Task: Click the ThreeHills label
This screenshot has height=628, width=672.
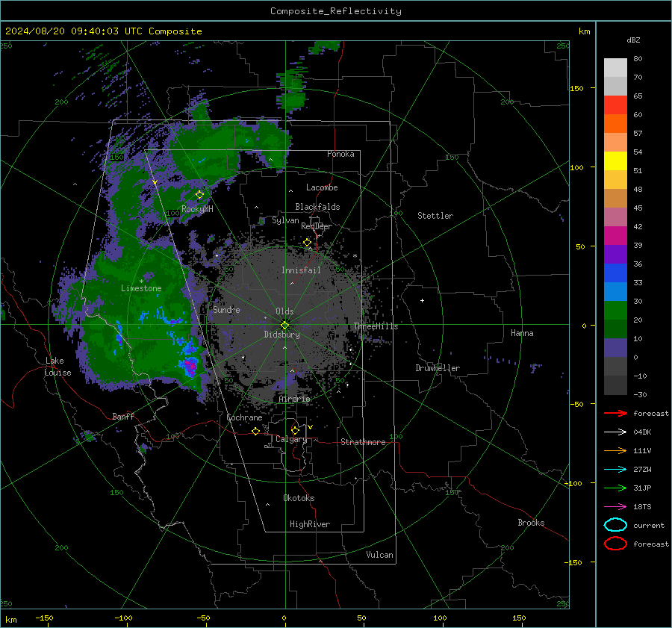Action: click(x=376, y=326)
